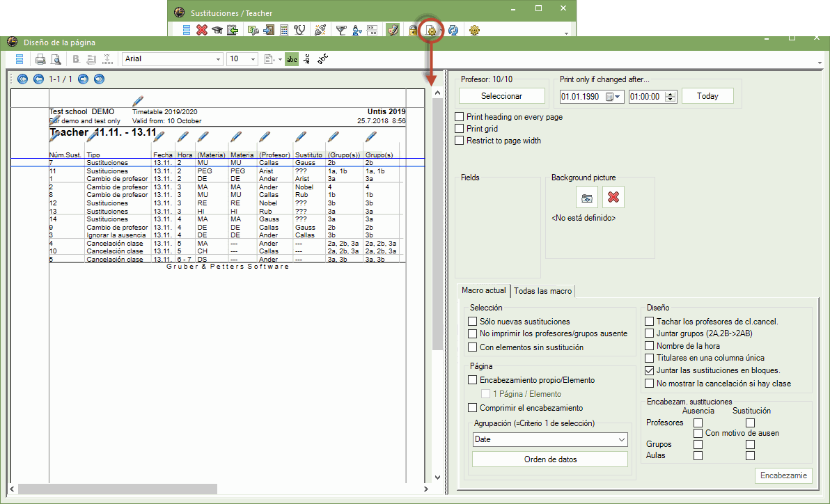Image resolution: width=830 pixels, height=504 pixels.
Task: Click the Seleccionar button
Action: pos(502,96)
